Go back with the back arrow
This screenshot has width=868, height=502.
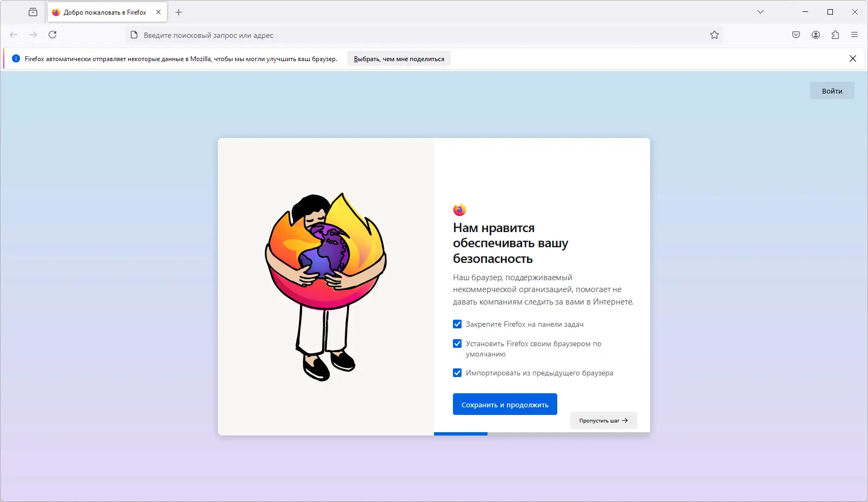tap(14, 35)
